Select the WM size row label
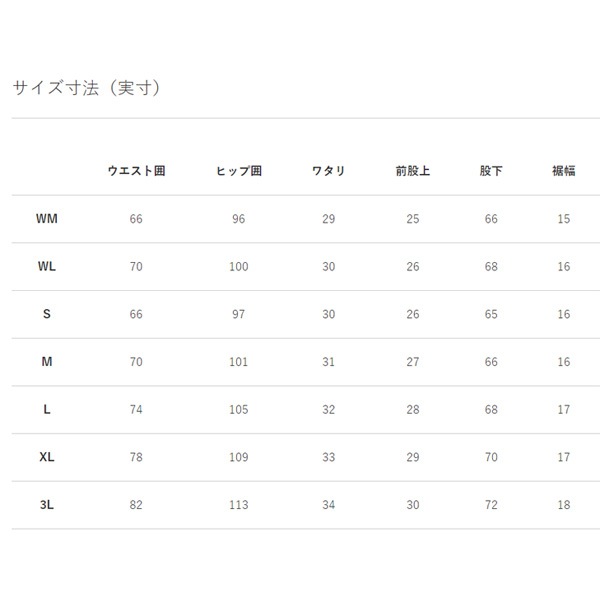This screenshot has width=600, height=600. pyautogui.click(x=46, y=219)
